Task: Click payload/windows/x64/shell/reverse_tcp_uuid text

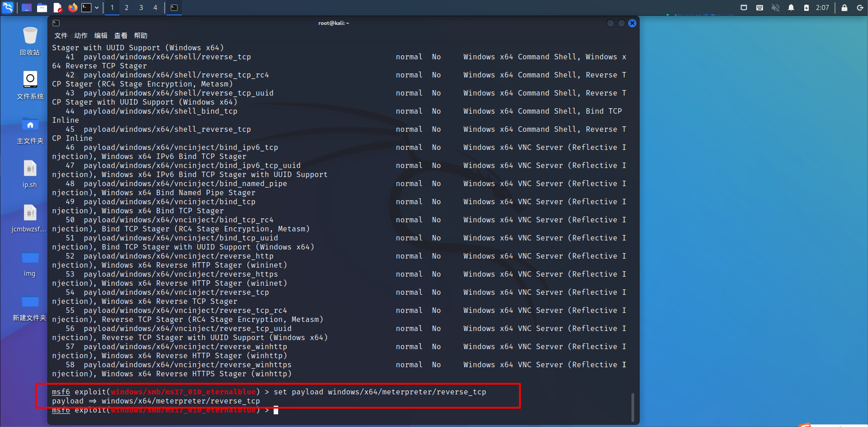Action: (179, 93)
